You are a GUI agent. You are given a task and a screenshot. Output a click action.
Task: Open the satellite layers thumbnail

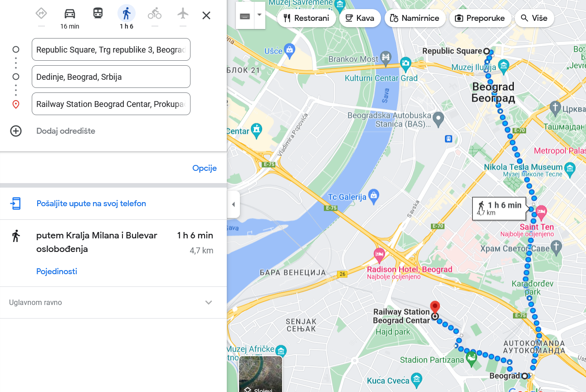261,374
